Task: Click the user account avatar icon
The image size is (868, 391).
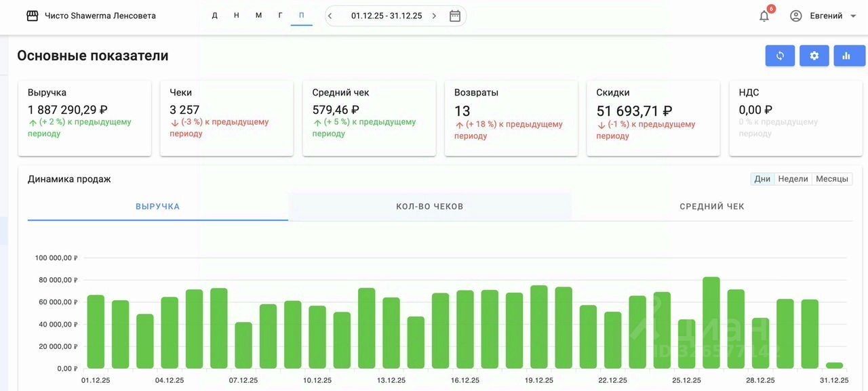Action: (x=796, y=16)
